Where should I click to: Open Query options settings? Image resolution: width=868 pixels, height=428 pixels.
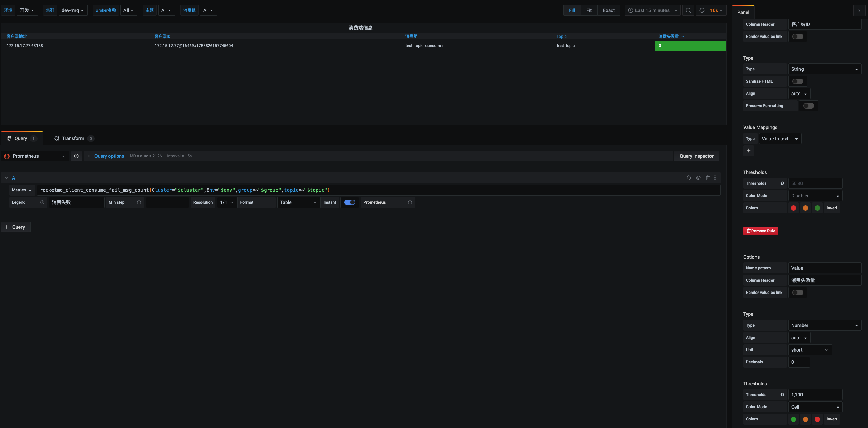pyautogui.click(x=109, y=156)
